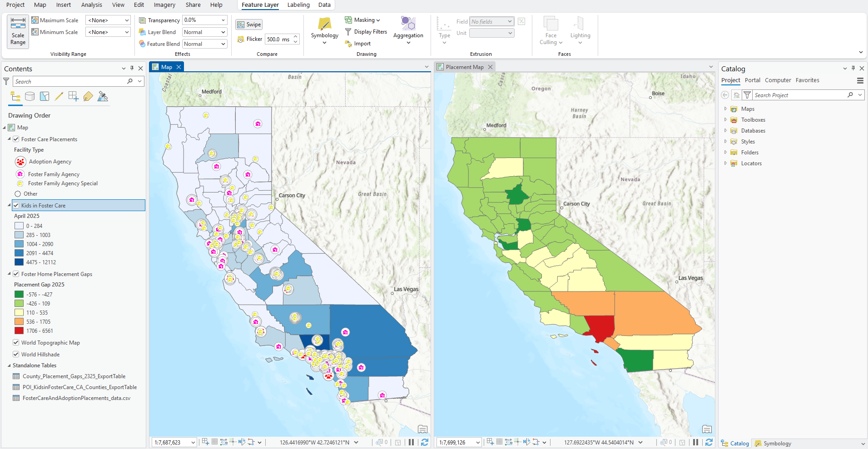Open the Imagery ribbon tab
Screen dimensions: 868x449
click(x=164, y=5)
